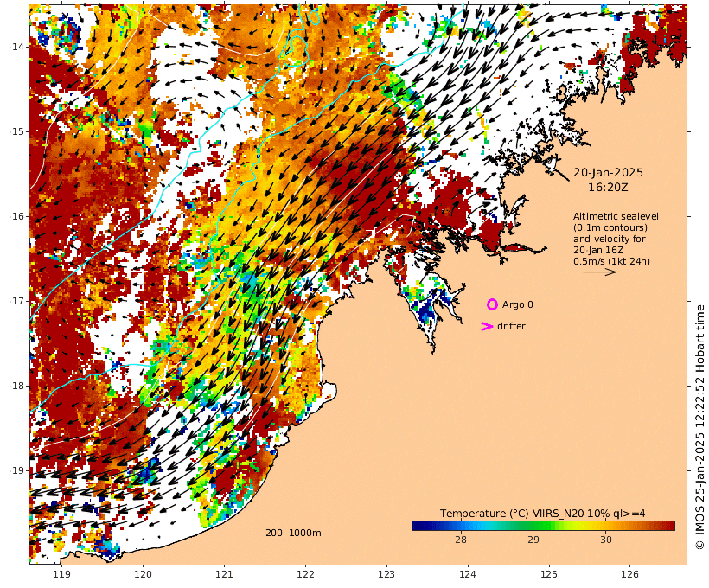Click the 'Argo 0' legend label
This screenshot has height=588, width=709.
click(x=517, y=304)
